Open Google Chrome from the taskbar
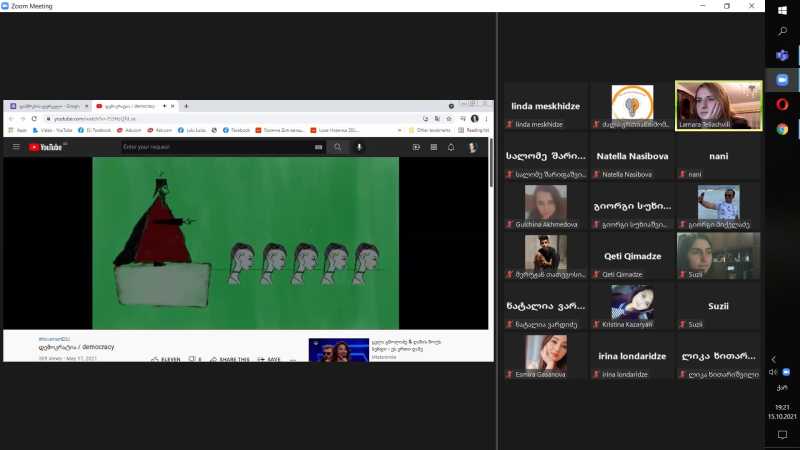The height and width of the screenshot is (450, 800). click(782, 129)
